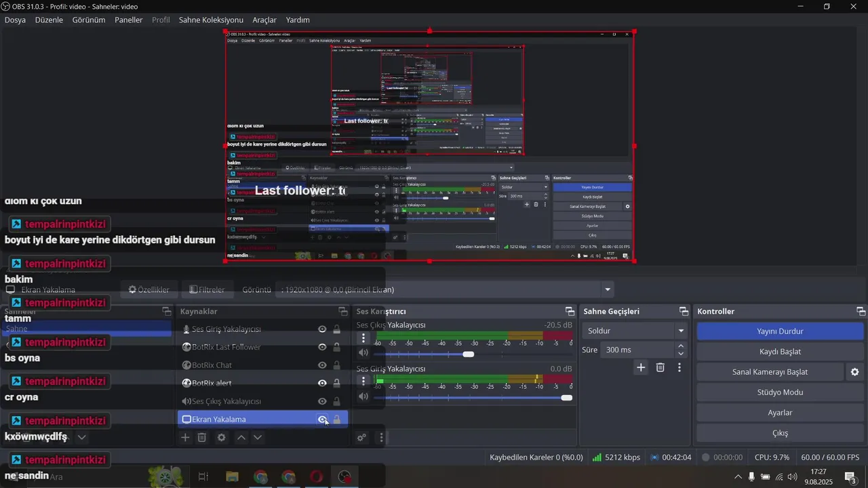Open Opera browser from taskbar
Screen dimensions: 868x488
(x=316, y=477)
